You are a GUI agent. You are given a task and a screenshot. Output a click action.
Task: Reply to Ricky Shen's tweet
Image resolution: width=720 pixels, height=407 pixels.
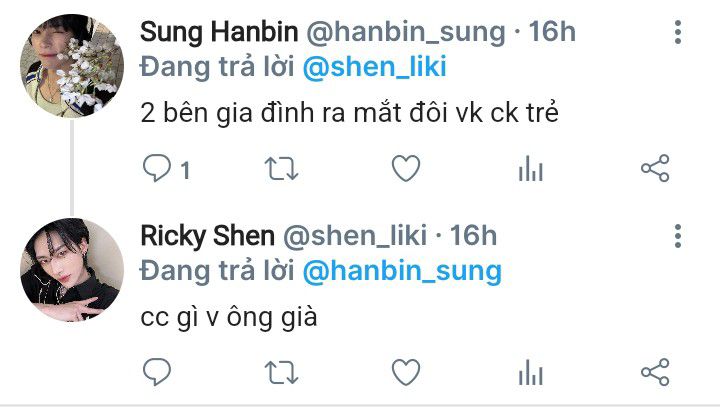pos(157,372)
